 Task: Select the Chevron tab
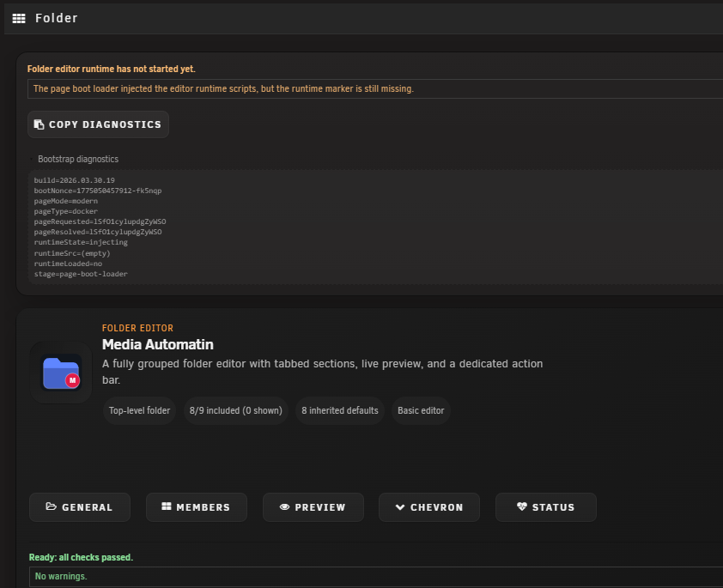coord(429,507)
